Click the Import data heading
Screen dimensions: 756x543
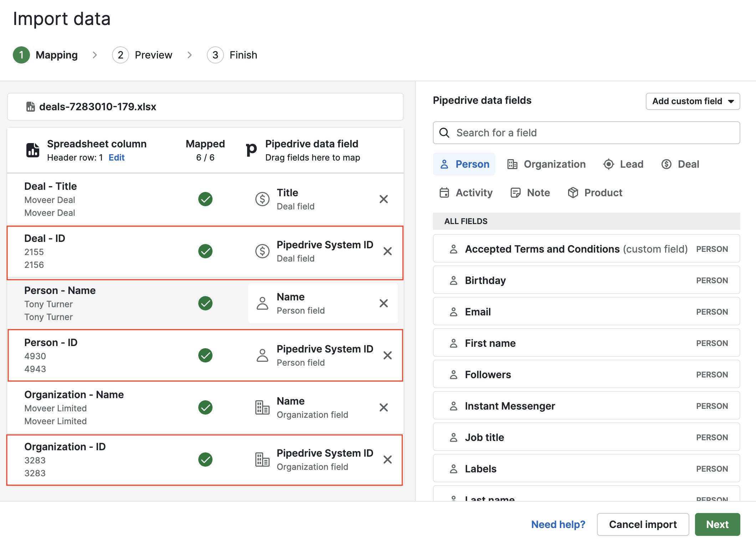point(62,19)
